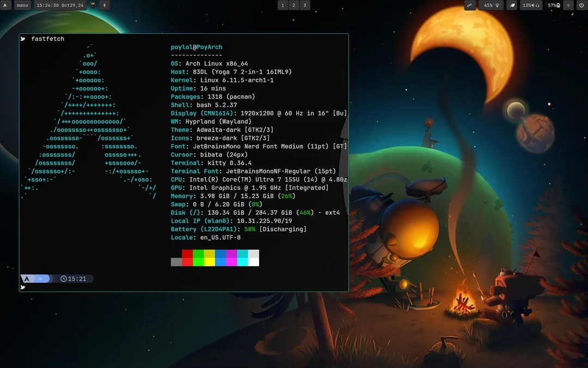This screenshot has height=368, width=588.
Task: Click the bright yellow swatch in bottom row
Action: point(209,262)
